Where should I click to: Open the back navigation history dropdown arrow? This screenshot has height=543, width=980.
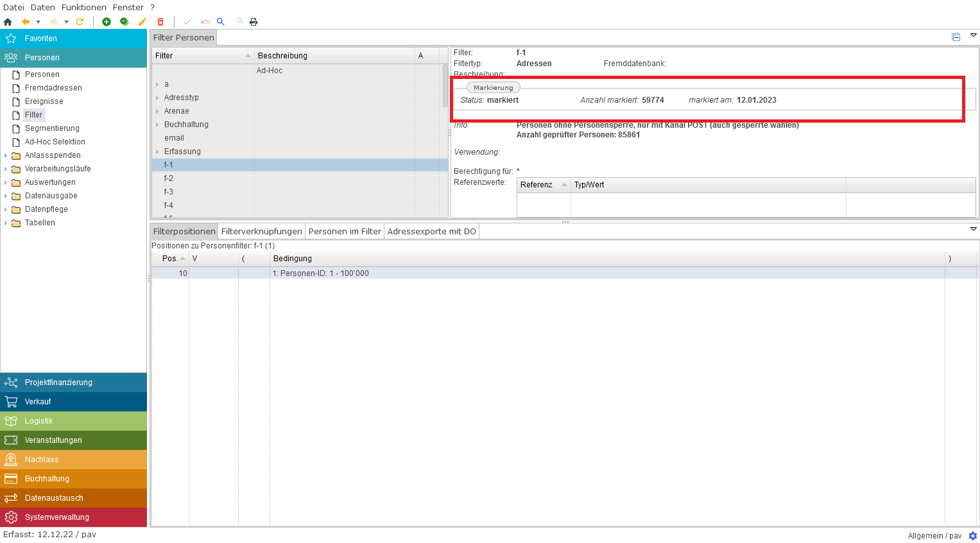tap(38, 22)
